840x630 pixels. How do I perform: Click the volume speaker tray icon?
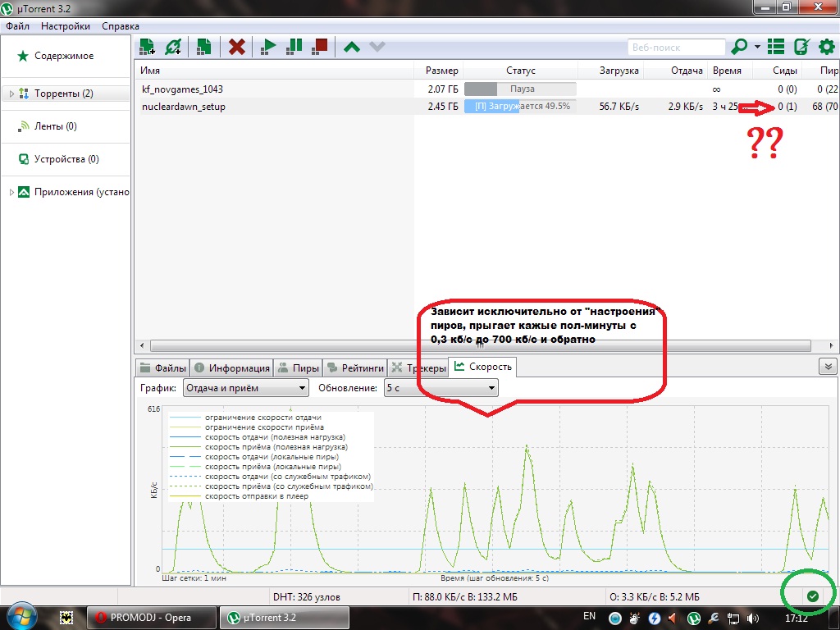[x=753, y=619]
